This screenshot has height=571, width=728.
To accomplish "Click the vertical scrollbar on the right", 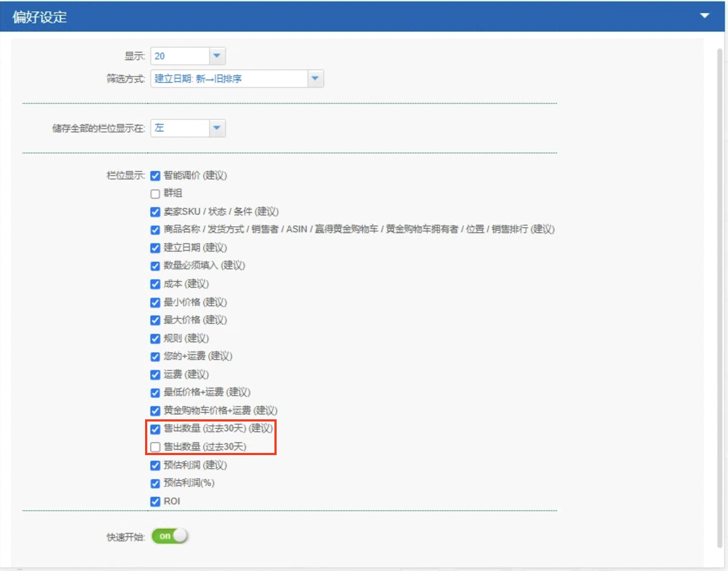I will click(x=720, y=297).
